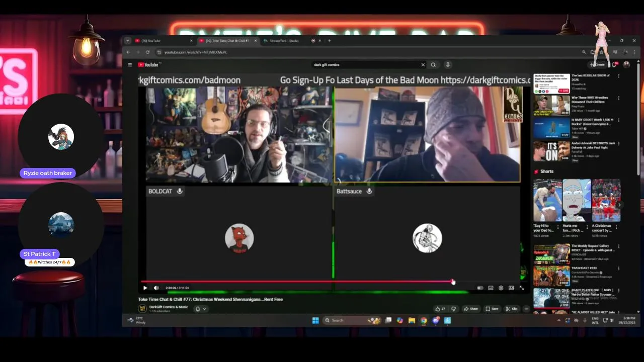Open DarkGift Comics & Music channel name
The width and height of the screenshot is (644, 362).
169,307
